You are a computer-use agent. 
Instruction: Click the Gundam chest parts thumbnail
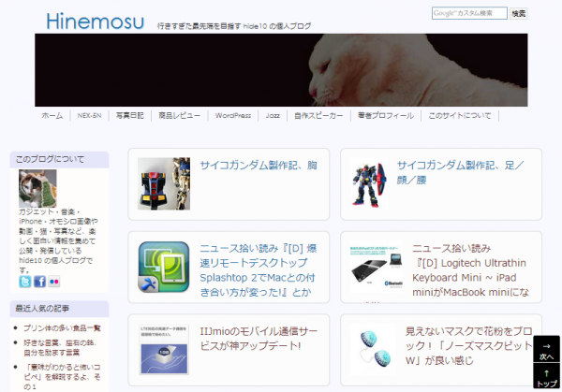164,183
